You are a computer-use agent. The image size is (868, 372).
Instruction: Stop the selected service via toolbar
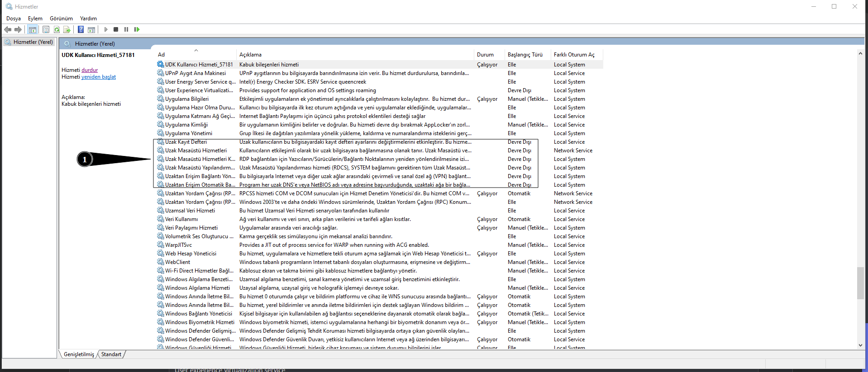coord(116,29)
